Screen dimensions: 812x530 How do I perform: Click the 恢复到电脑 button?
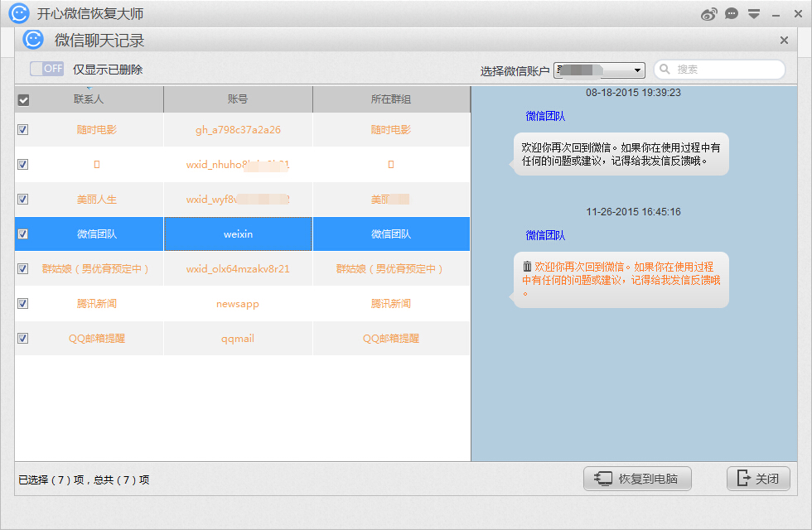coord(637,479)
